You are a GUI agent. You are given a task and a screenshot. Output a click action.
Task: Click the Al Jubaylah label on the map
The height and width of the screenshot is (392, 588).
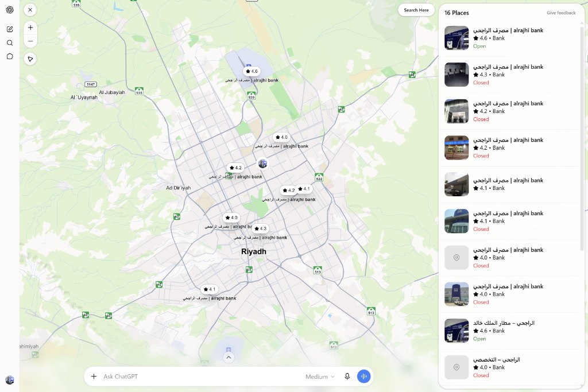click(112, 92)
